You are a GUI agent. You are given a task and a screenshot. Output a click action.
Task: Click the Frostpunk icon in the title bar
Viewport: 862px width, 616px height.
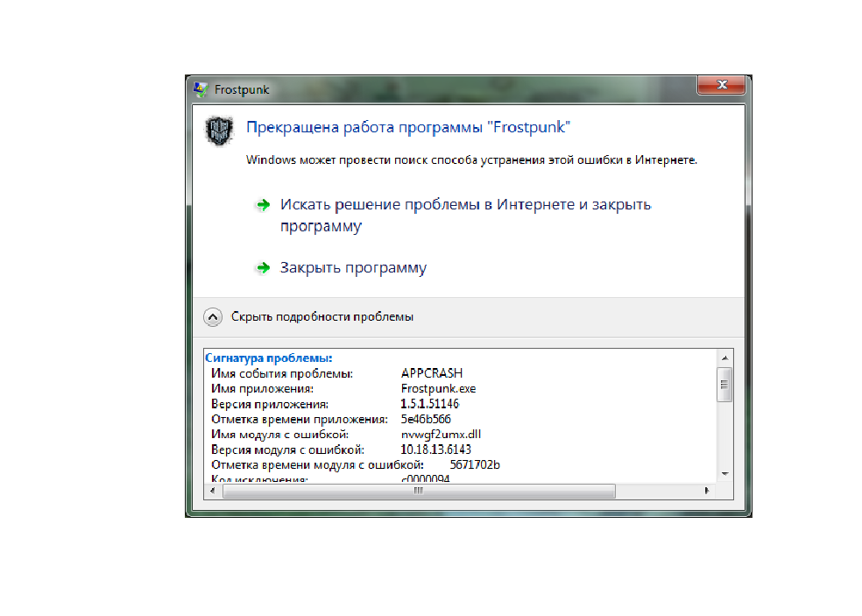click(x=201, y=88)
